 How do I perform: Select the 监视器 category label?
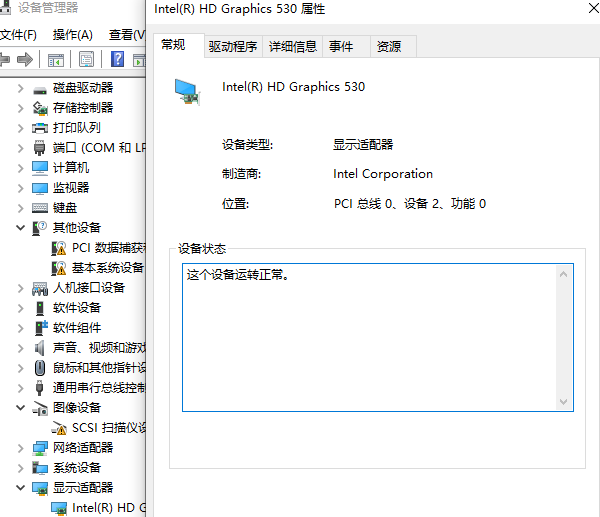pos(71,188)
